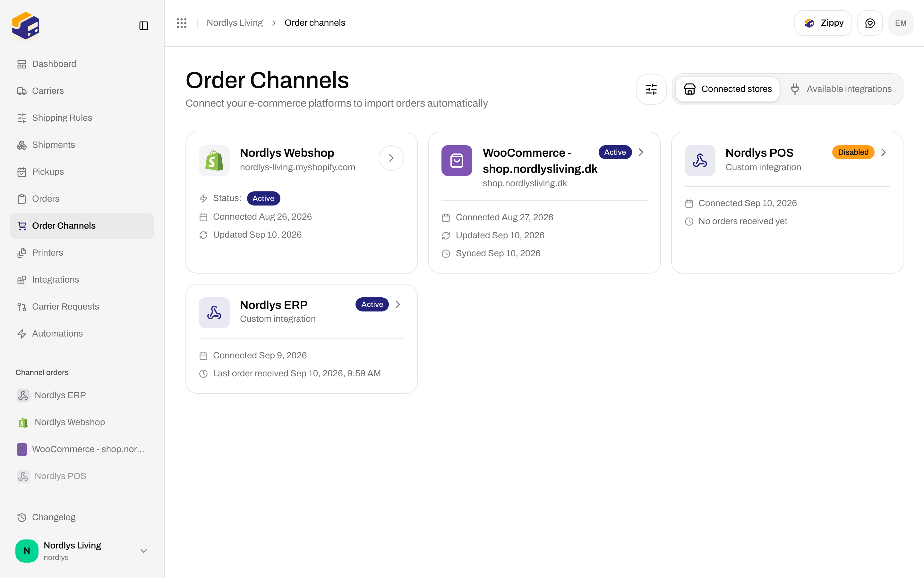Select Order Channels in the sidebar
The image size is (924, 578).
(x=82, y=226)
